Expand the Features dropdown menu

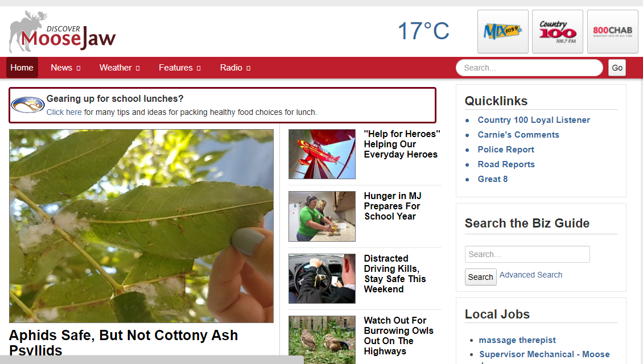tap(180, 68)
